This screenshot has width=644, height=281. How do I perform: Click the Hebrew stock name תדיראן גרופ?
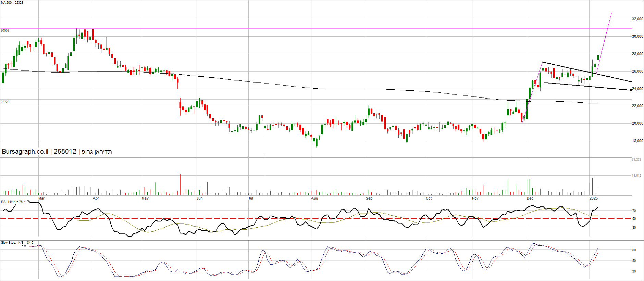(x=97, y=152)
